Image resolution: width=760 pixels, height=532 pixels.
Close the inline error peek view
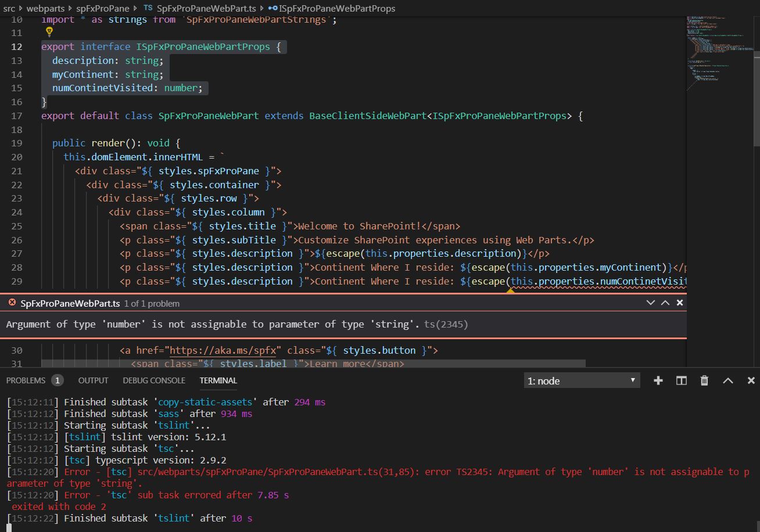click(x=679, y=303)
